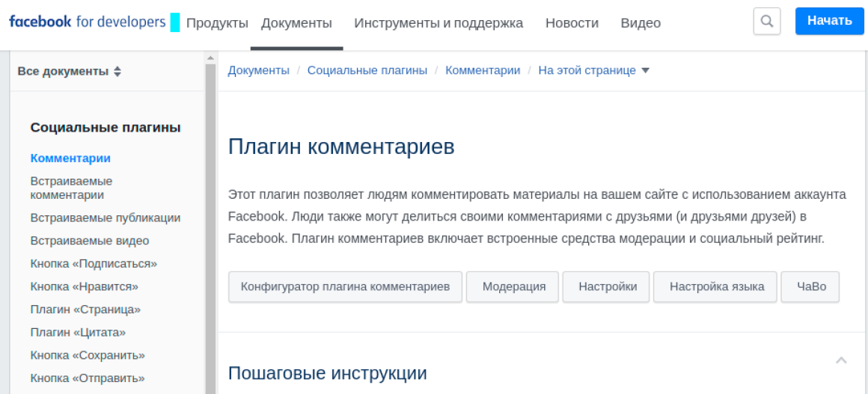Open Кнопка «Подписаться» in sidebar

(94, 264)
